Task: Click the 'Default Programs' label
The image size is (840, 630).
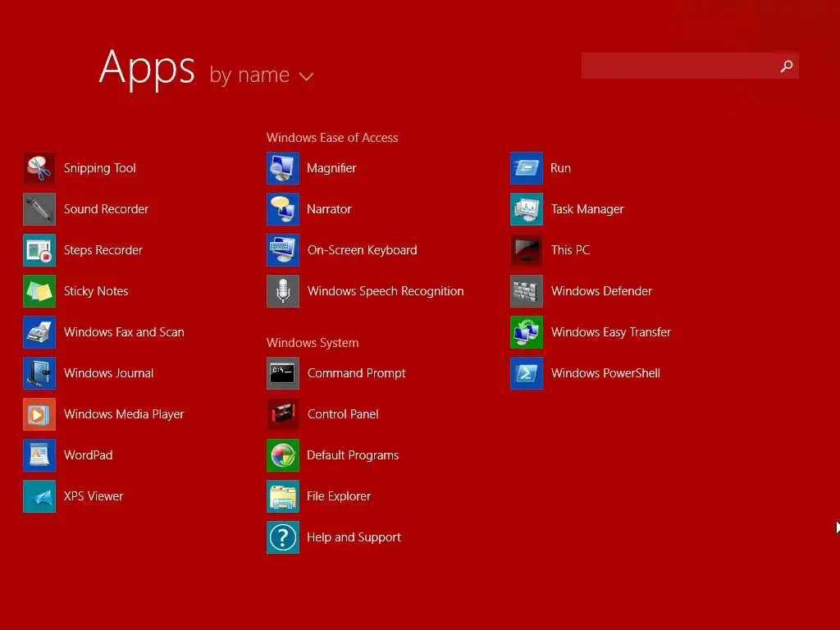Action: [353, 455]
